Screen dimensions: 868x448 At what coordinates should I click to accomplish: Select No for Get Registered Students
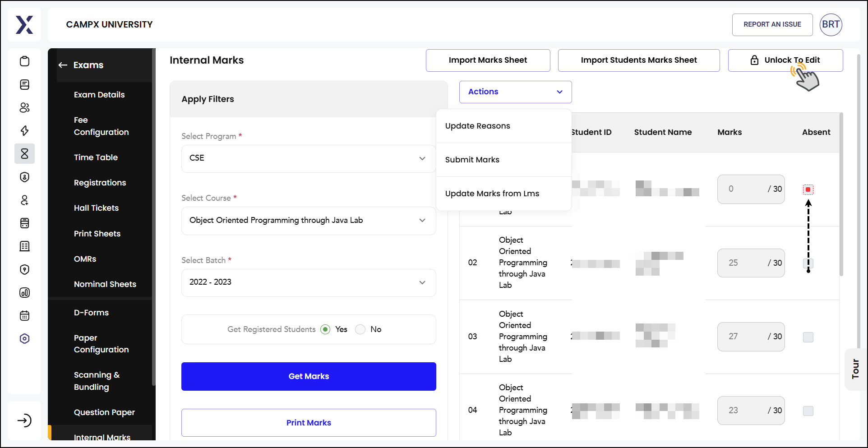tap(360, 329)
